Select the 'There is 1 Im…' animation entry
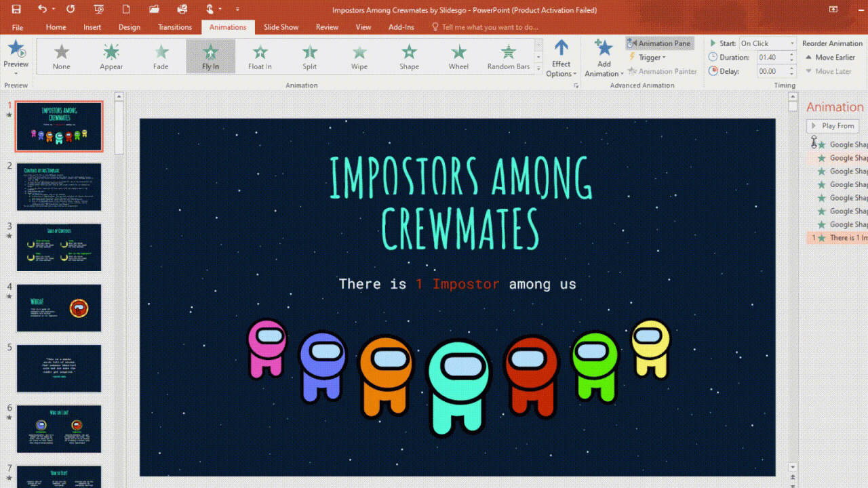The height and width of the screenshot is (488, 868). (837, 238)
